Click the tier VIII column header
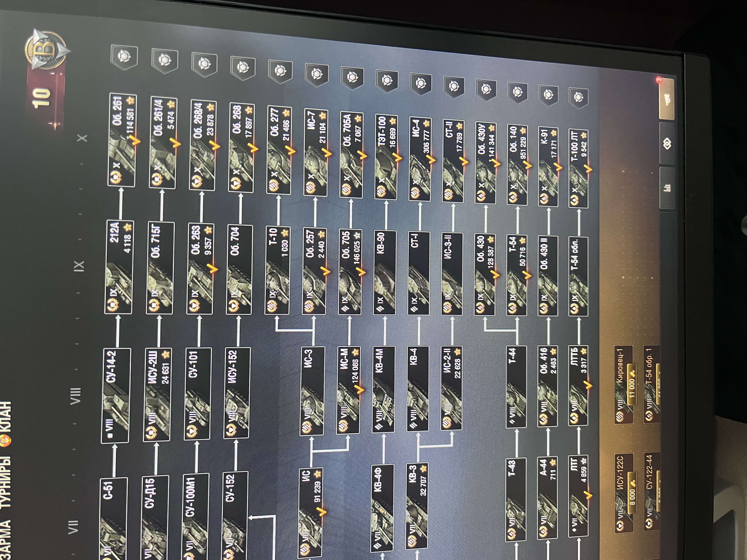747x560 pixels. point(76,396)
